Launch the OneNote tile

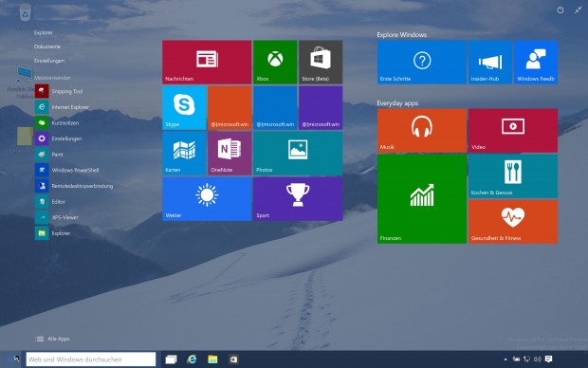coord(230,153)
